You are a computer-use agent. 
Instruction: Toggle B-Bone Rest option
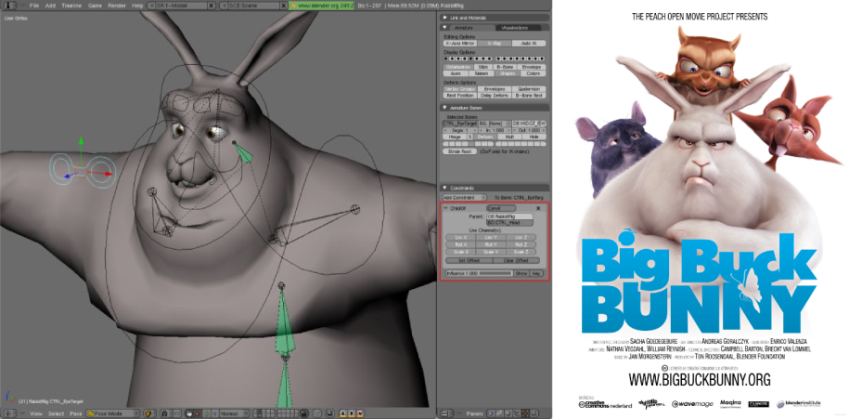point(529,95)
